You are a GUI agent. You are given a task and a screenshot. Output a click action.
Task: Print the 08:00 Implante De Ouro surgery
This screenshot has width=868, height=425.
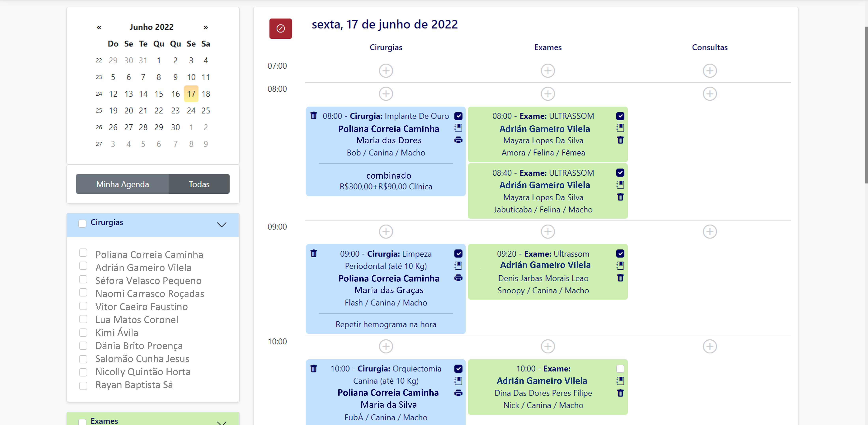[458, 140]
